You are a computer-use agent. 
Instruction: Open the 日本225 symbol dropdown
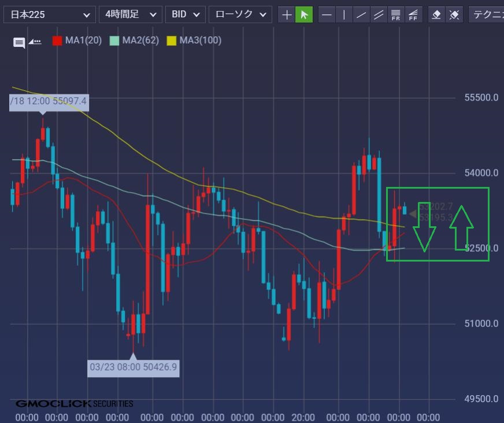[x=49, y=14]
